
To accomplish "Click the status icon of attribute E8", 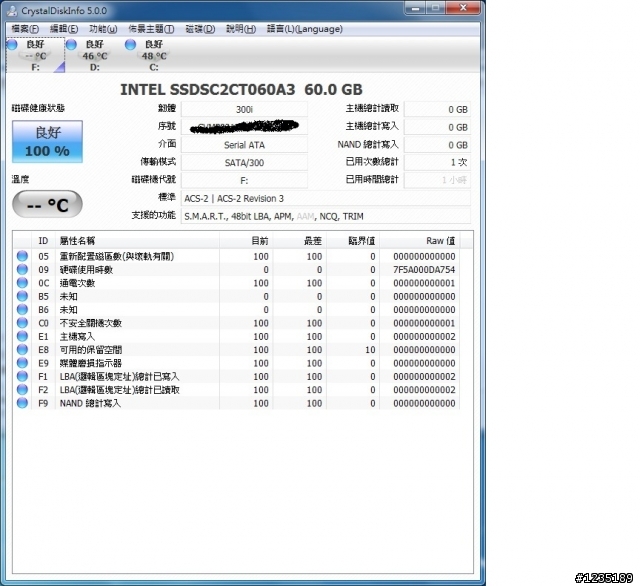I will [22, 349].
